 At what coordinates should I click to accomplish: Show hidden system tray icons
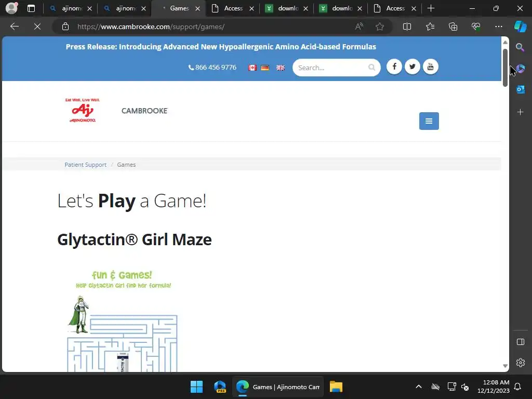pos(419,387)
